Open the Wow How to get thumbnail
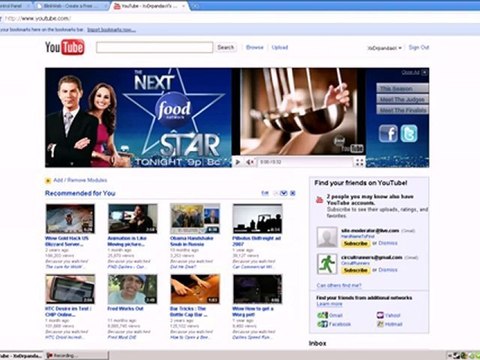This screenshot has width=480, height=360. click(x=257, y=289)
